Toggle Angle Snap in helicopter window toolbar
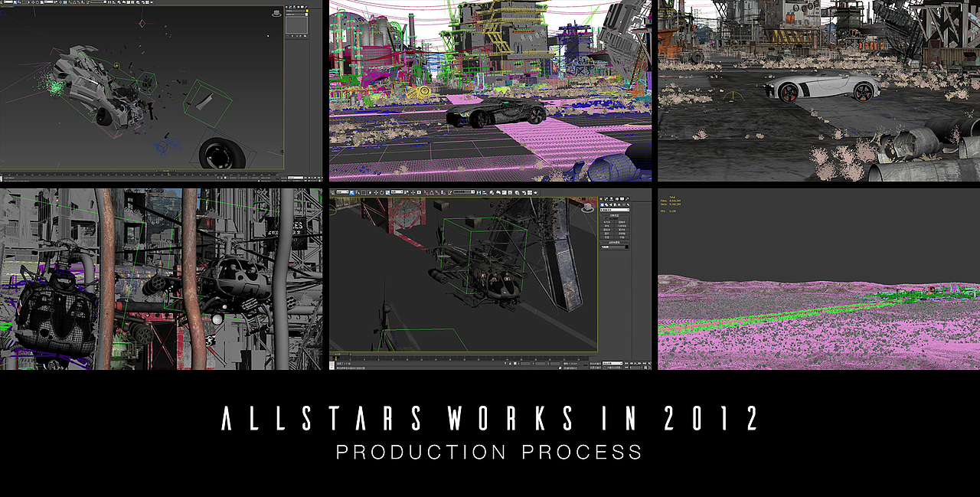Screen dimensions: 980x497 pos(432,192)
